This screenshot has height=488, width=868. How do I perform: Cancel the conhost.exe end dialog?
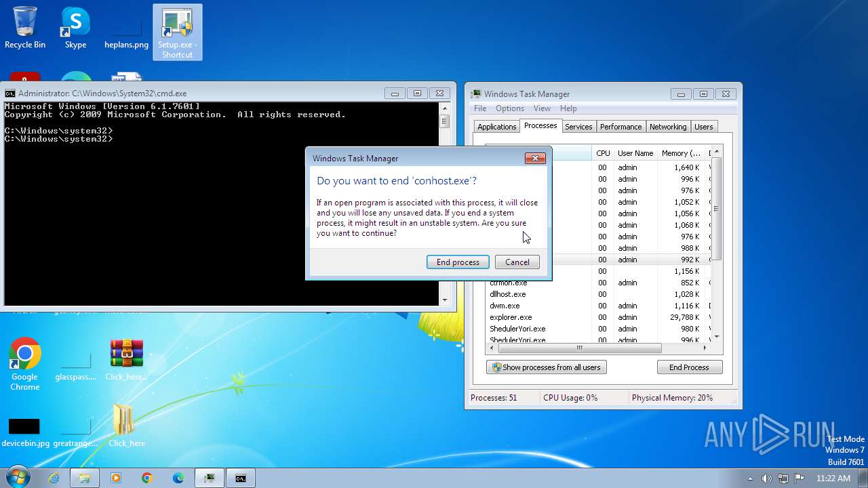coord(517,262)
